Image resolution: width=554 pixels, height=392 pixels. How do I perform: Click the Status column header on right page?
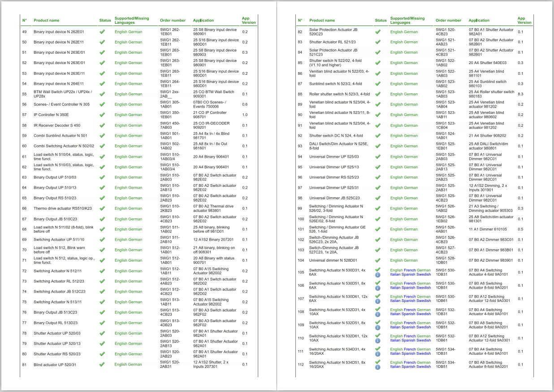[x=381, y=21]
